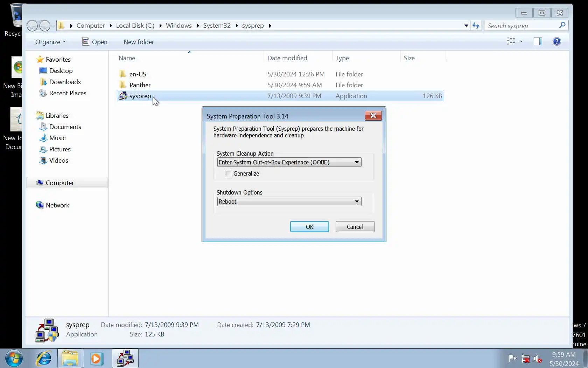Go to Local Disk (C:) breadcrumb
The width and height of the screenshot is (588, 368).
[135, 26]
